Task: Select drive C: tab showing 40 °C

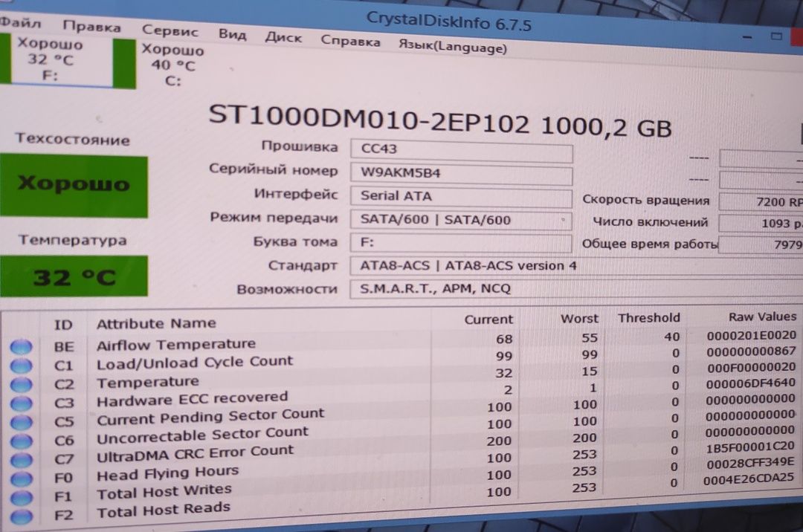Action: coord(173,65)
